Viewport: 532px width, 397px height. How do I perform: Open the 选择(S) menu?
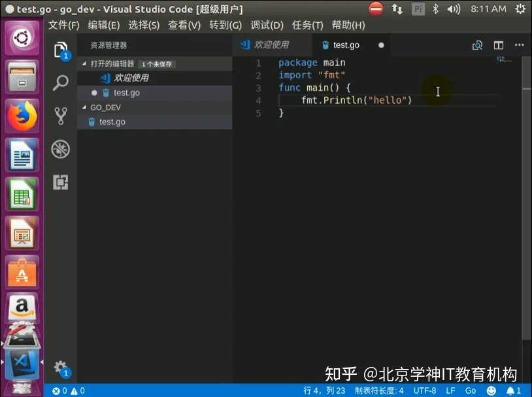(144, 25)
